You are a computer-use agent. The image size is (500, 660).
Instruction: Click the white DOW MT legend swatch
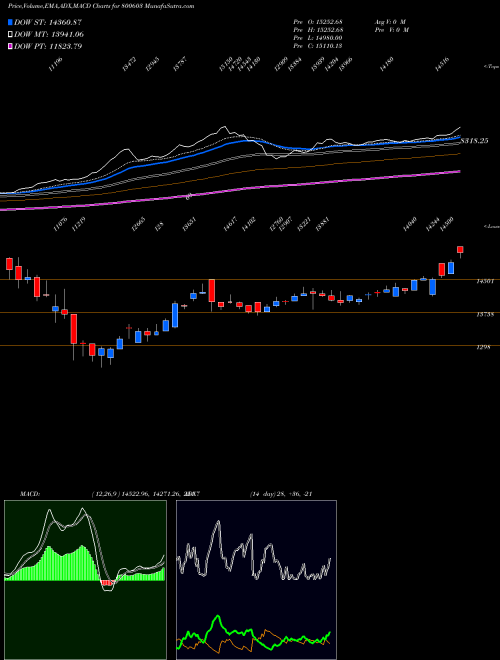pyautogui.click(x=11, y=34)
